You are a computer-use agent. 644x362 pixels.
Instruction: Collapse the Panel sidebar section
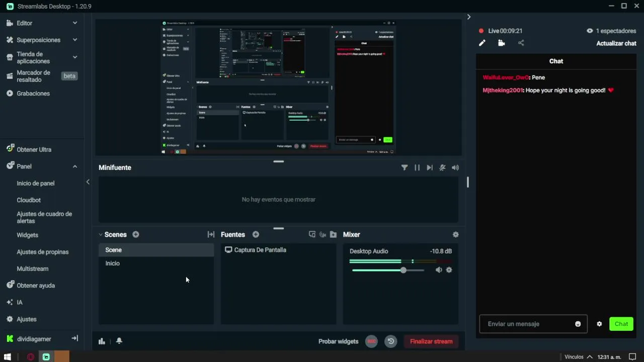click(75, 166)
